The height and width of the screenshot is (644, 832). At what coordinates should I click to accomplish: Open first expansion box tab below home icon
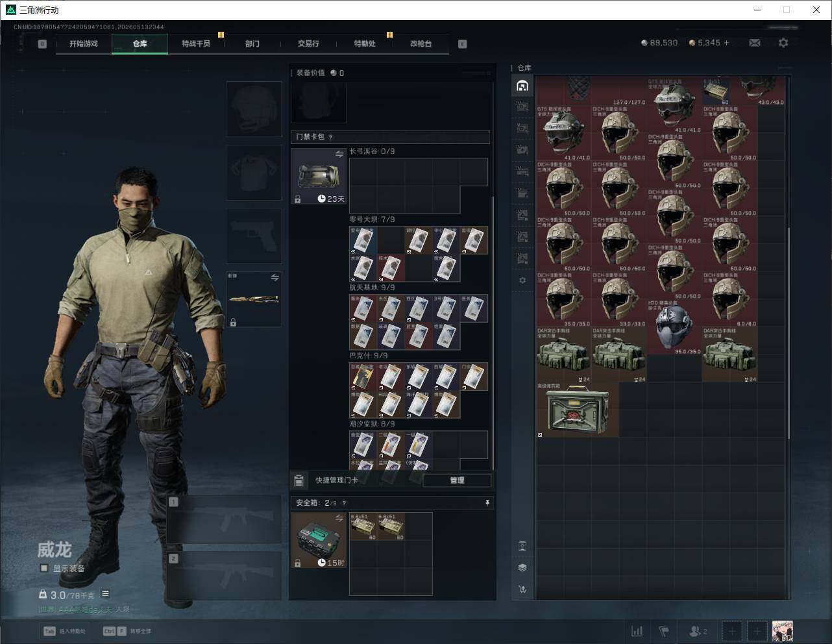point(522,106)
